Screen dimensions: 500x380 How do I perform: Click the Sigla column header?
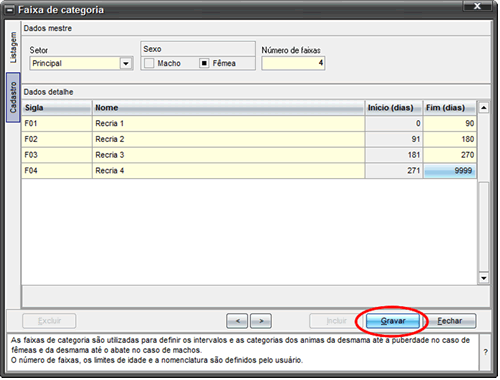(x=57, y=108)
